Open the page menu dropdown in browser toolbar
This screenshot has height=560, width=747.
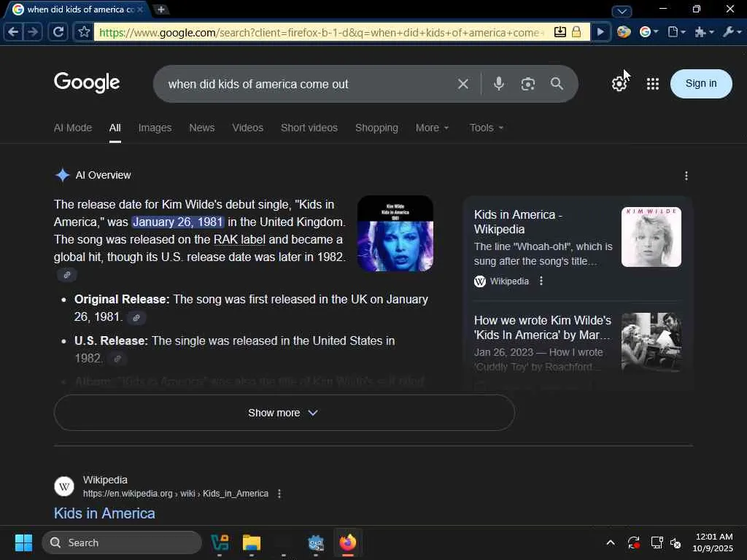coord(676,32)
